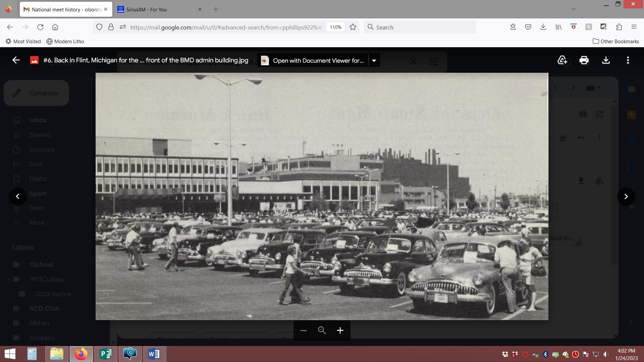Download the image attachment

coord(606,60)
